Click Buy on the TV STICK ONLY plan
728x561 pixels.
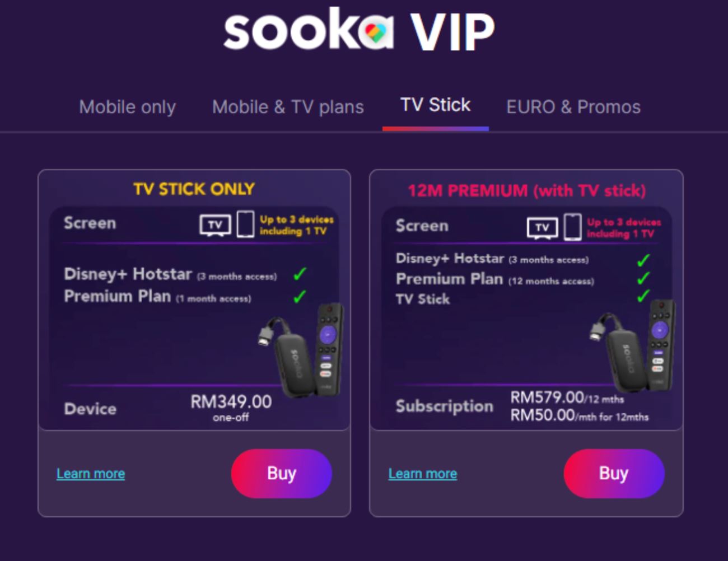[282, 473]
